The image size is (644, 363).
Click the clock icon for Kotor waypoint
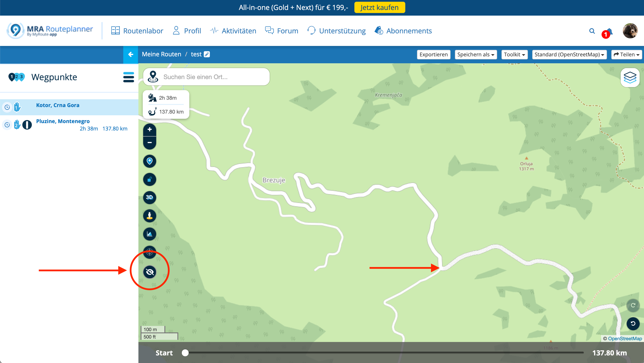point(7,107)
